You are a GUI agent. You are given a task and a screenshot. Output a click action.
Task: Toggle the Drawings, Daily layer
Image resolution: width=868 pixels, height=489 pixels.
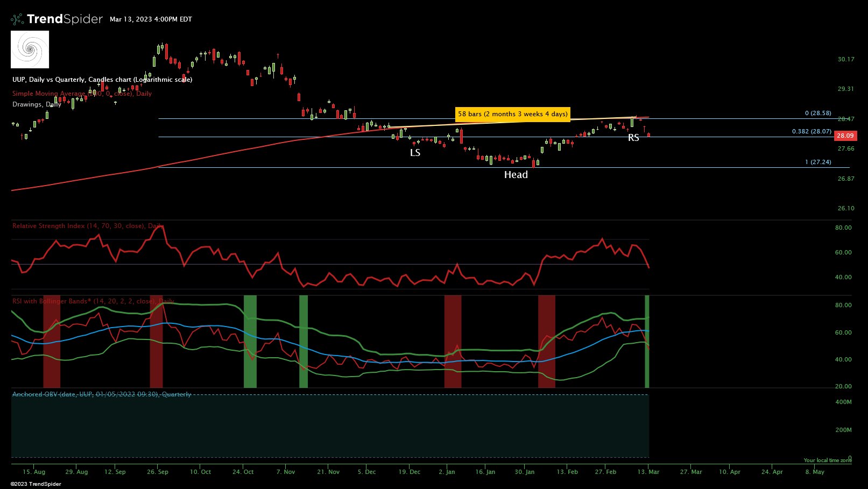(x=38, y=104)
